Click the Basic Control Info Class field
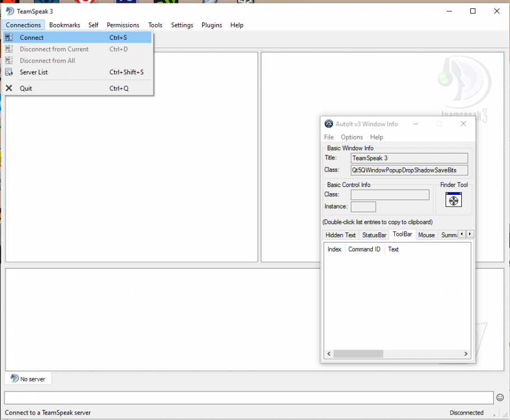Viewport: 510px width, 420px height. pos(390,194)
